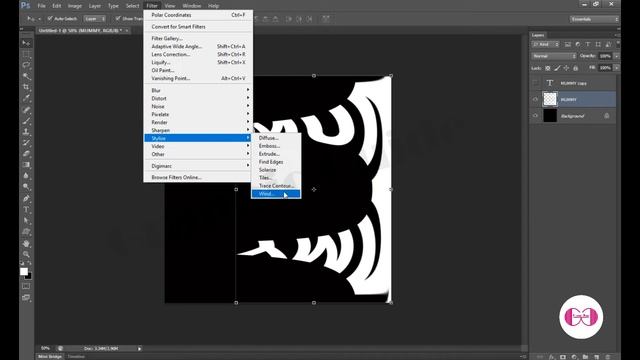Viewport: 640px width, 360px height.
Task: Select the Brush tool
Action: pos(26,121)
